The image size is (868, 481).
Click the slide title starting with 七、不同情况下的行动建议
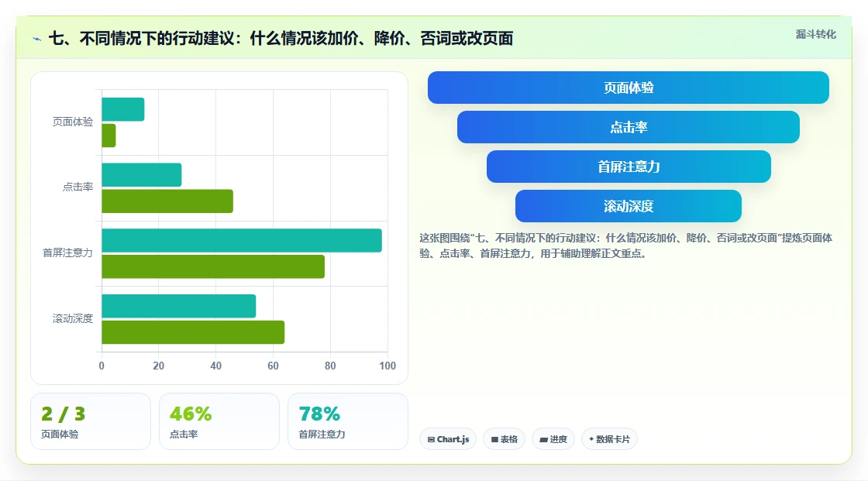pyautogui.click(x=281, y=39)
